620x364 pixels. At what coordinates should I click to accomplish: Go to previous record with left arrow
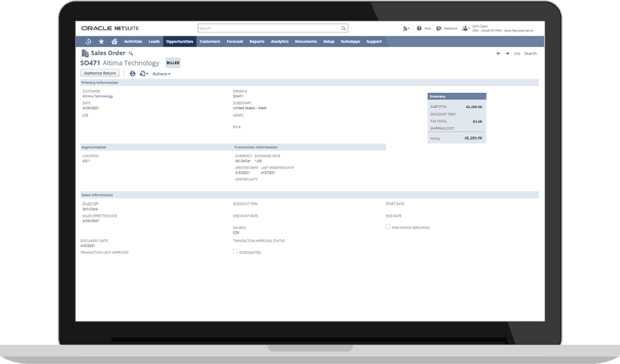click(x=498, y=53)
